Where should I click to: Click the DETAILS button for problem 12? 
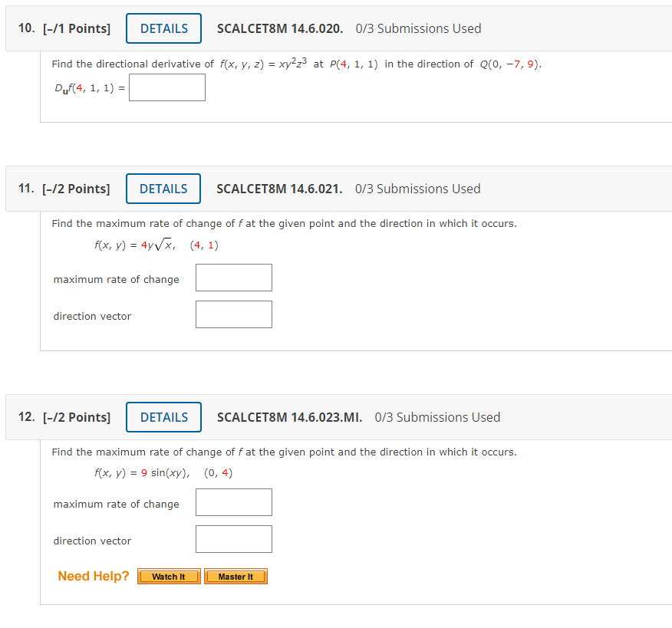pos(163,416)
